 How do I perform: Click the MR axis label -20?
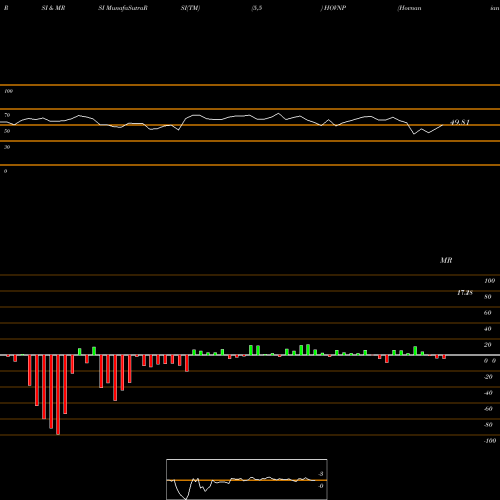click(x=488, y=377)
